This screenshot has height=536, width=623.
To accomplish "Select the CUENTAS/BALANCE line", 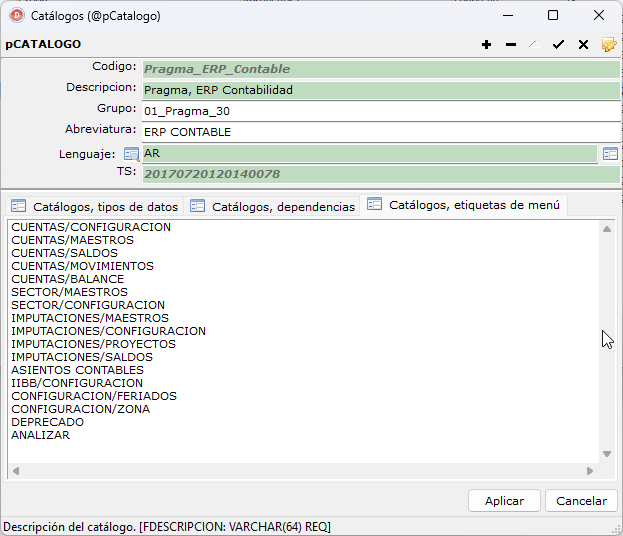I will (x=68, y=279).
